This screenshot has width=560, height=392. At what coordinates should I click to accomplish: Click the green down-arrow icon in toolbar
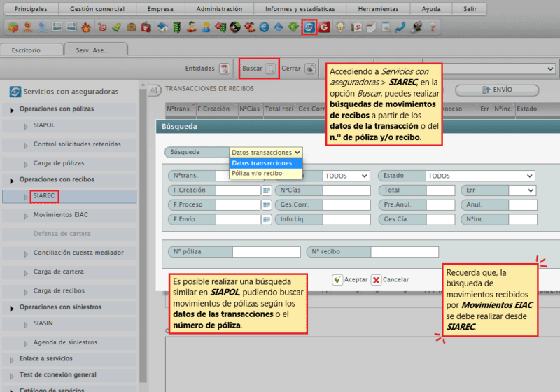click(x=293, y=27)
